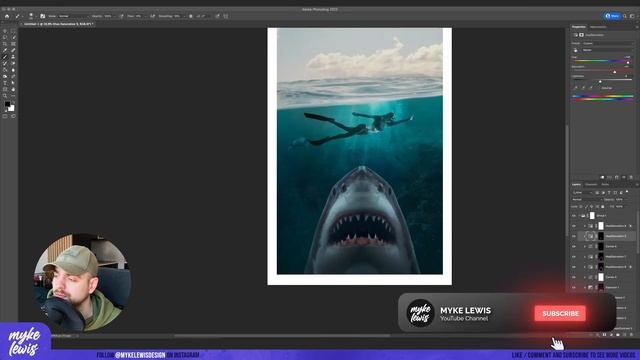The image size is (640, 360).
Task: Select the Spot Healing Brush tool
Action: pyautogui.click(x=13, y=50)
